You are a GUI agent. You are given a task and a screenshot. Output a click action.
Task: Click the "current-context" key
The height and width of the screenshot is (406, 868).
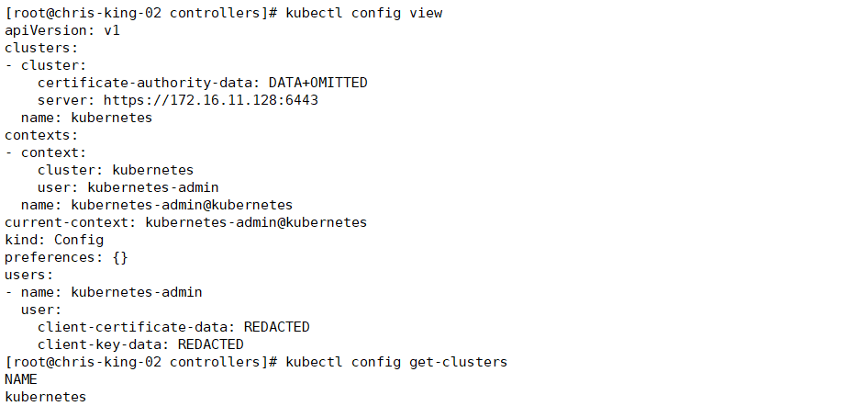click(71, 222)
